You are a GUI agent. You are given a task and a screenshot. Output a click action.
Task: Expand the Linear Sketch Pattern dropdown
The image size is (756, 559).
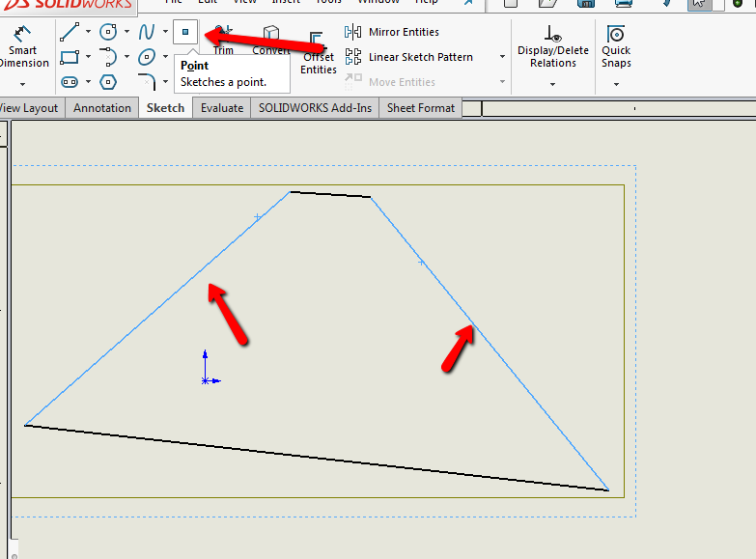point(502,57)
